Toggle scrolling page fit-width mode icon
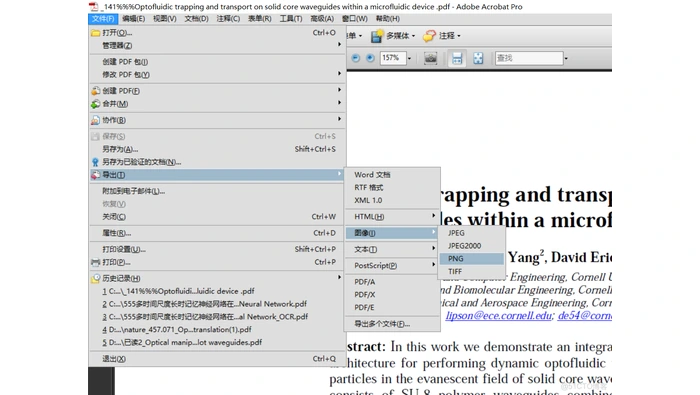This screenshot has height=395, width=700. (x=457, y=58)
